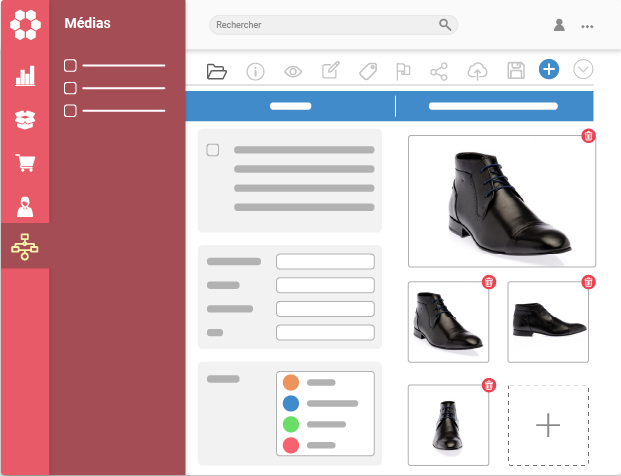Switch to the right blue tab

click(493, 106)
